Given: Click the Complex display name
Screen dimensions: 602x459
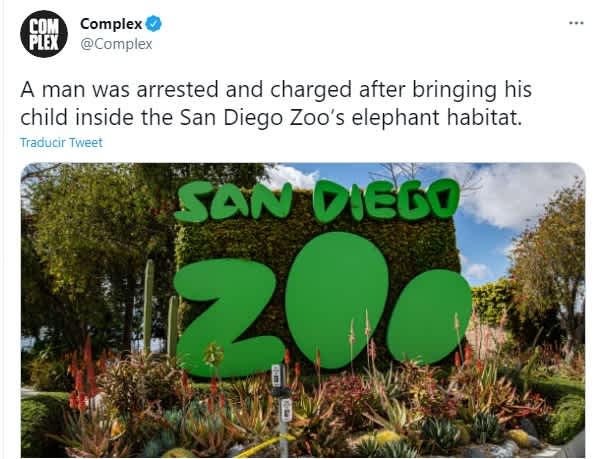Looking at the screenshot, I should pyautogui.click(x=111, y=24).
